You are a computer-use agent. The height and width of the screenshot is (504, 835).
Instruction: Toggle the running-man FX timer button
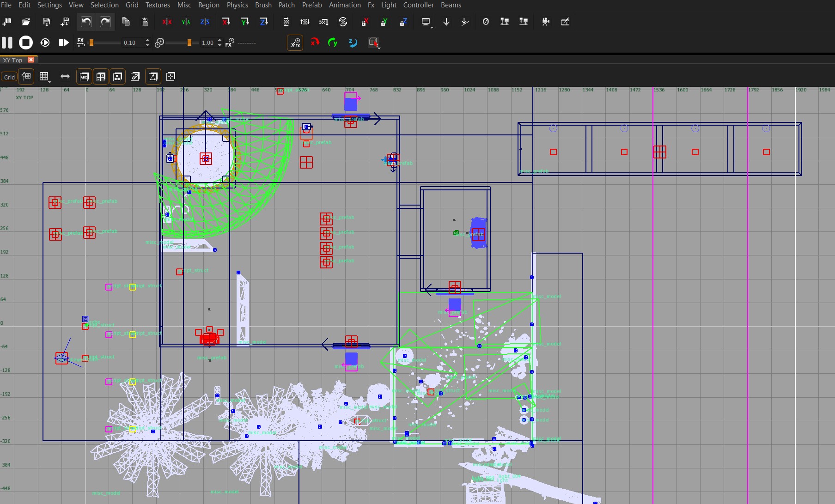[295, 43]
